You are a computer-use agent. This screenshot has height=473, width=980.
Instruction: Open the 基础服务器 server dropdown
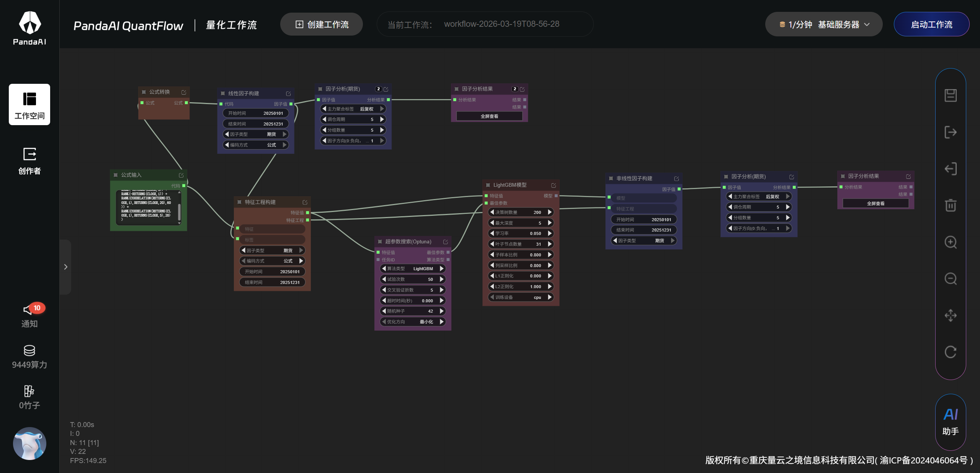pos(824,24)
